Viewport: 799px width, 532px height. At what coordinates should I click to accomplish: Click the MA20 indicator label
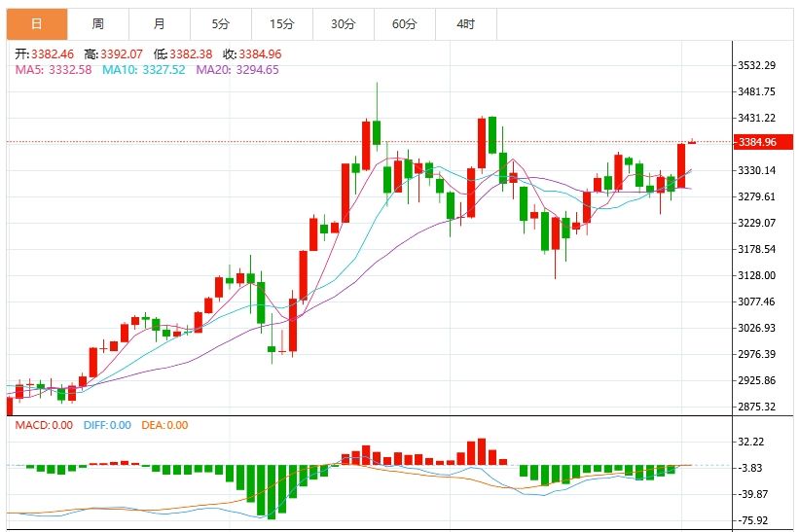click(237, 70)
